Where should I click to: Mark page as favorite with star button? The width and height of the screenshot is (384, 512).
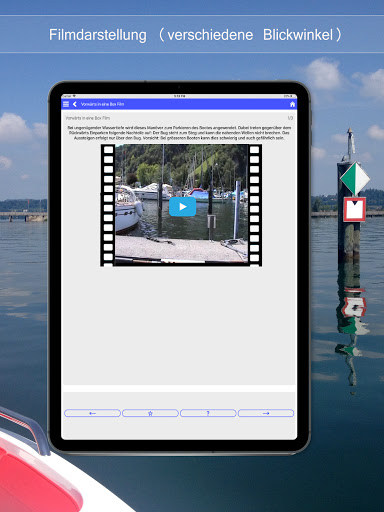point(150,413)
